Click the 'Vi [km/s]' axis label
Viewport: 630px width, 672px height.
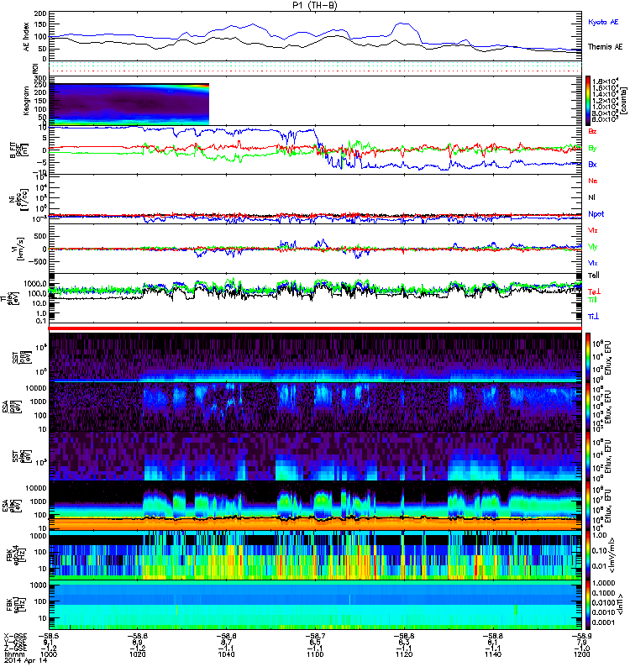pyautogui.click(x=19, y=248)
